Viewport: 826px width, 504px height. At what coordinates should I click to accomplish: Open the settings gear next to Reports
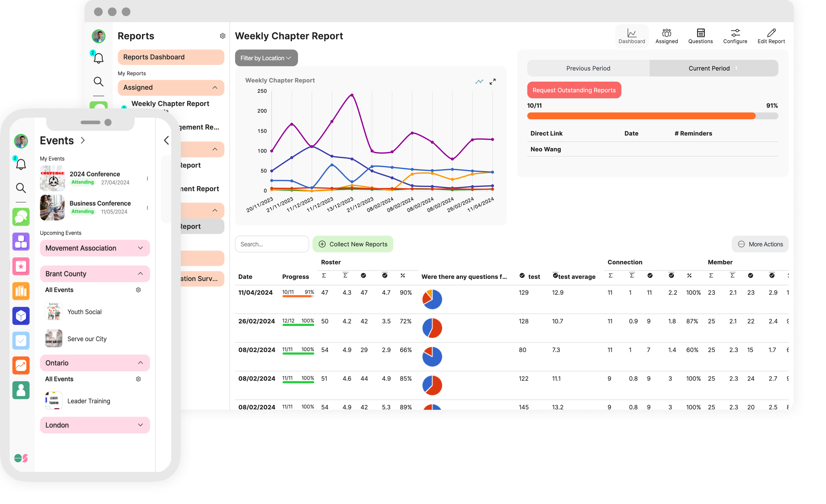click(x=223, y=36)
